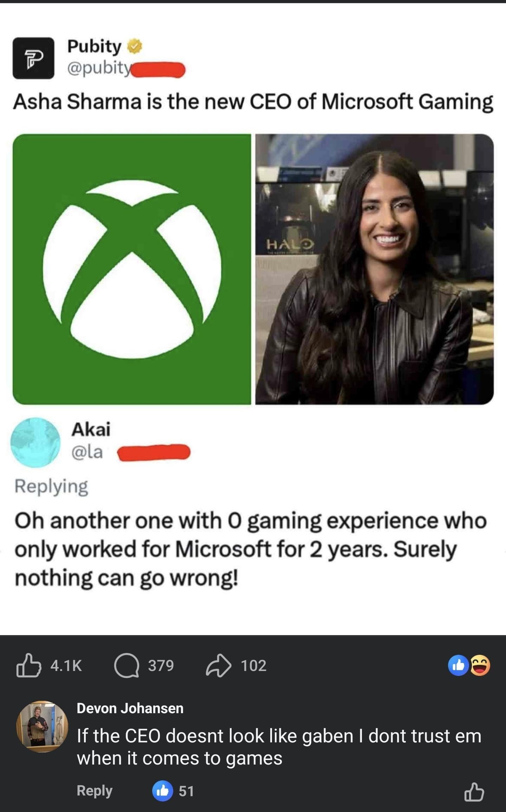Open Devon Johansen's profile photo
Viewport: 506px width, 812px height.
[42, 726]
